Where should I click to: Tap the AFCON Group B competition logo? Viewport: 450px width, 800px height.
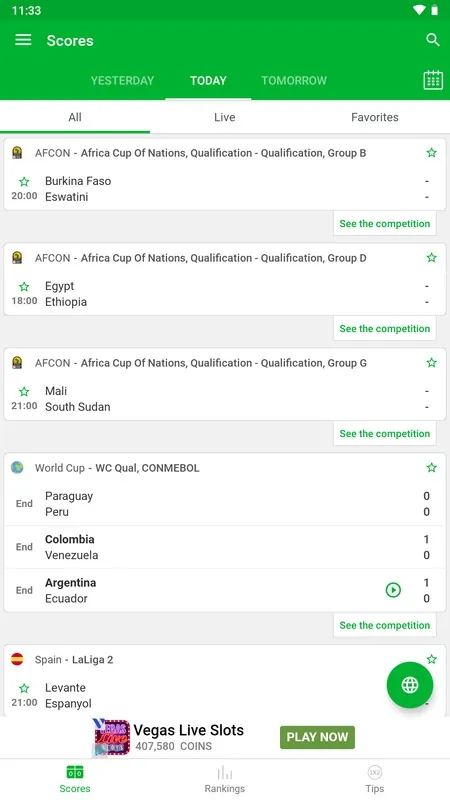(x=17, y=153)
